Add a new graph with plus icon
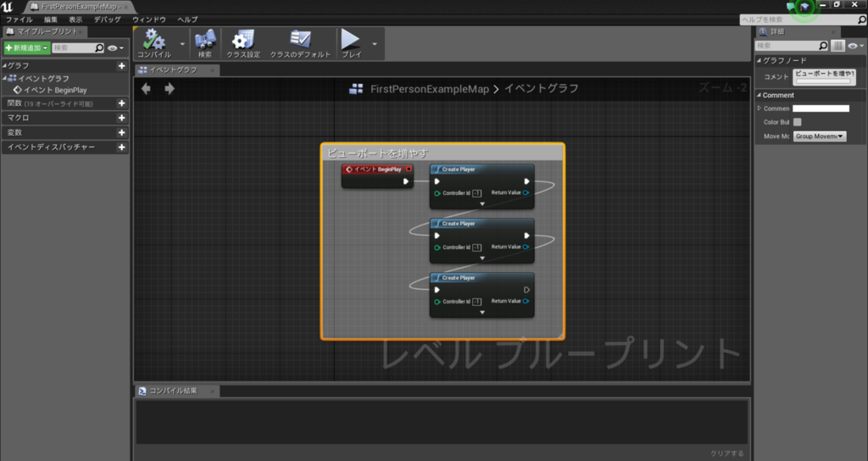The width and height of the screenshot is (868, 461). tap(121, 66)
